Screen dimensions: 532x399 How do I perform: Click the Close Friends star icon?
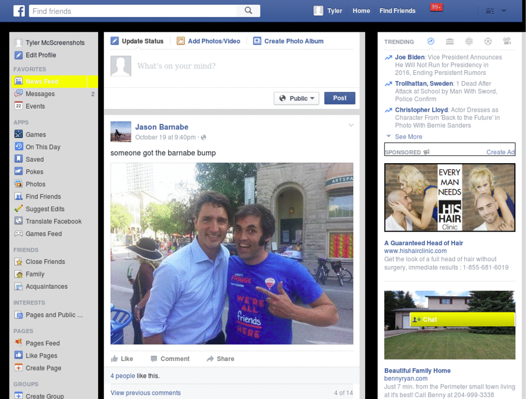coord(19,262)
